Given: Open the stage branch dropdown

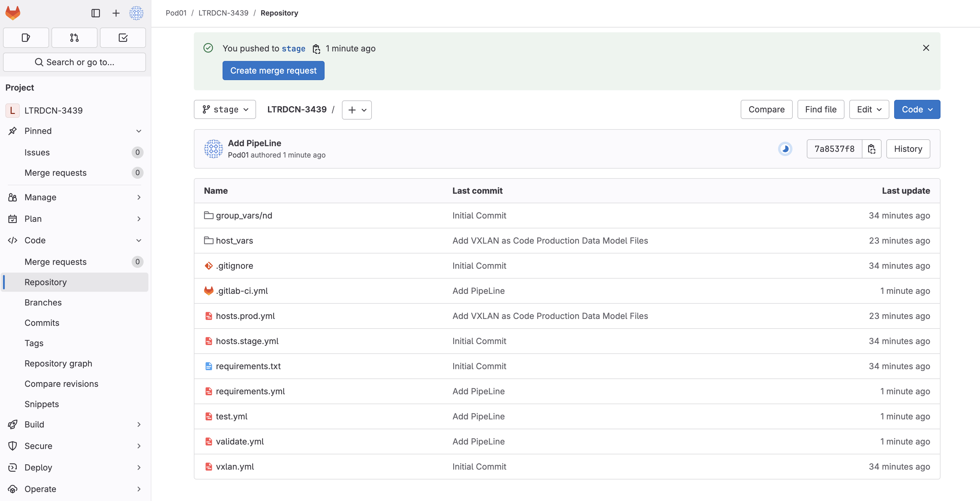Looking at the screenshot, I should [x=225, y=109].
